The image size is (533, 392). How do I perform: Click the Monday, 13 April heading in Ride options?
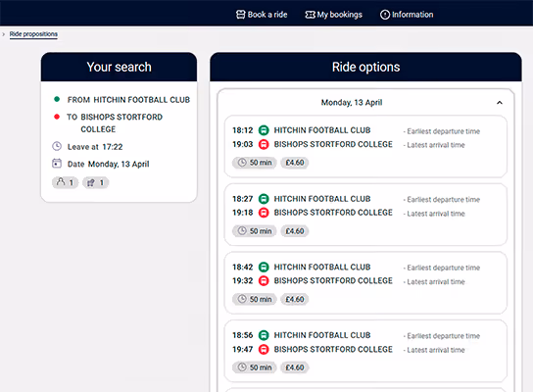(352, 102)
